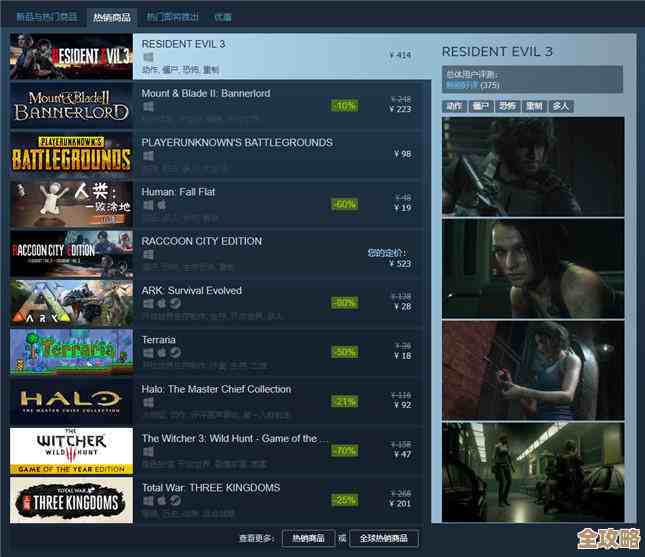
Task: Open Mount & Blade II: Bannerlord logo image
Action: 71,105
